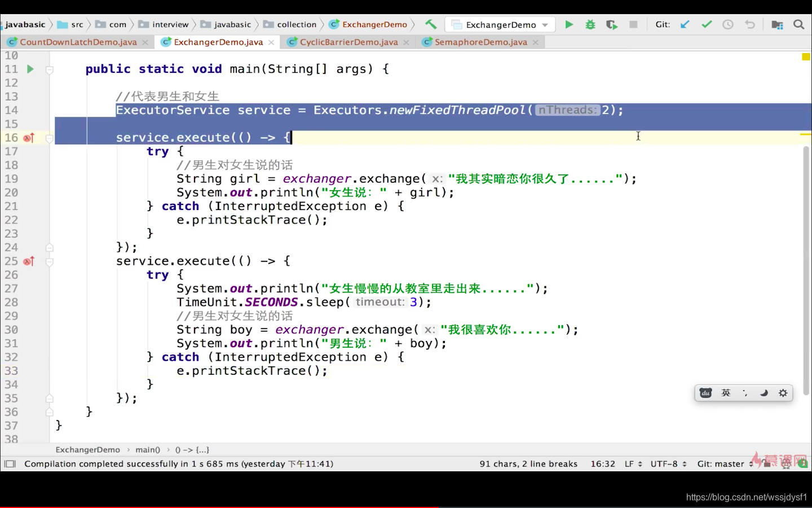Close the CountDownLatchDemo.java tab

coord(145,42)
